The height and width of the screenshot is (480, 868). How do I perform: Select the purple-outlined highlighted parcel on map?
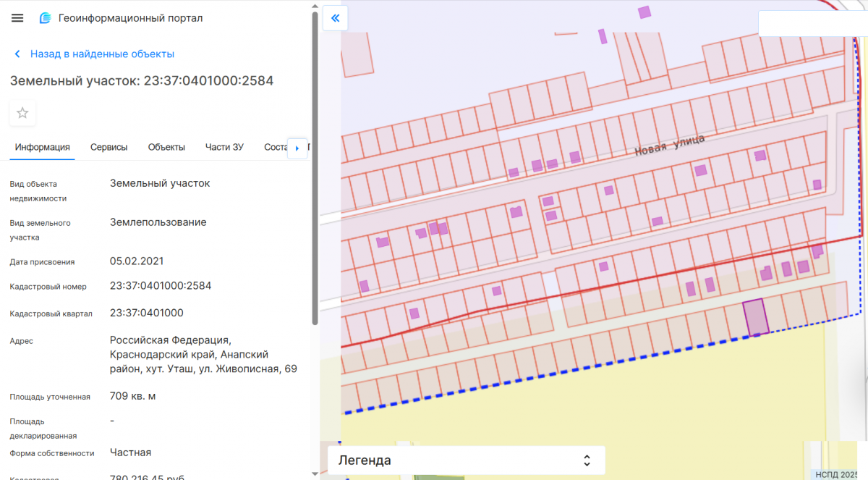pyautogui.click(x=755, y=318)
